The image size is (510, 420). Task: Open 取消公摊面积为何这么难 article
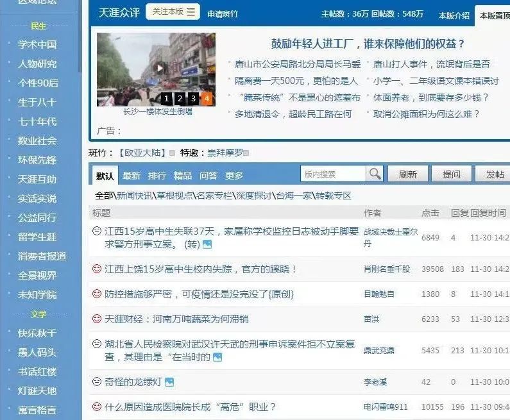(x=426, y=114)
